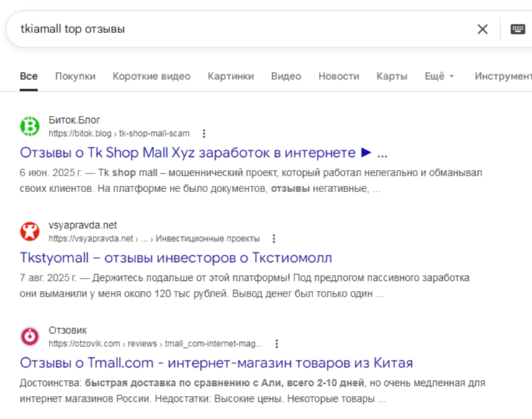Screen dimensions: 532x419
Task: Click the snippet dated 6 июн. 2025
Action: click(251, 181)
